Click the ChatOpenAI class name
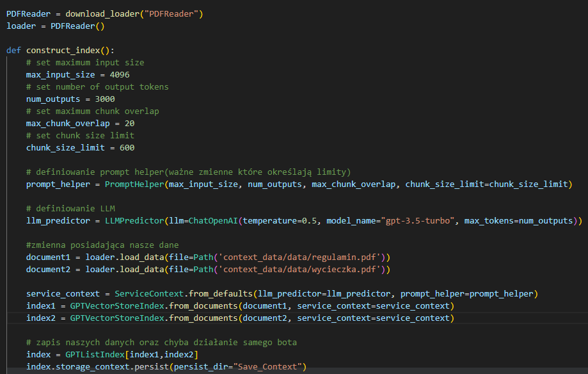588x374 pixels. click(x=213, y=221)
